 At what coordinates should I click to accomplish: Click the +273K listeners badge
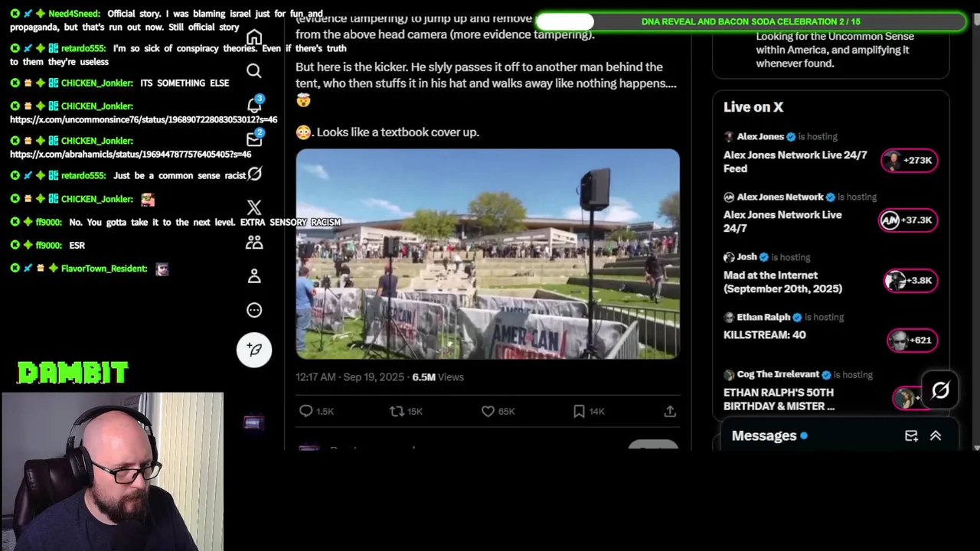909,160
